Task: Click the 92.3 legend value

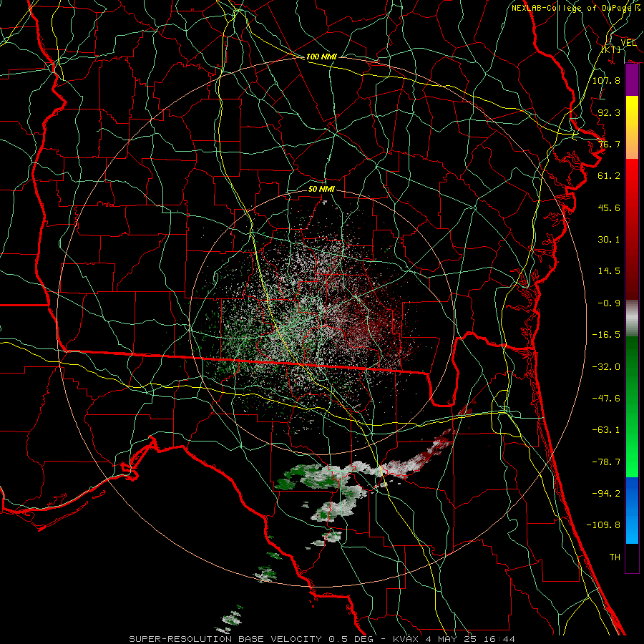Action: [609, 112]
